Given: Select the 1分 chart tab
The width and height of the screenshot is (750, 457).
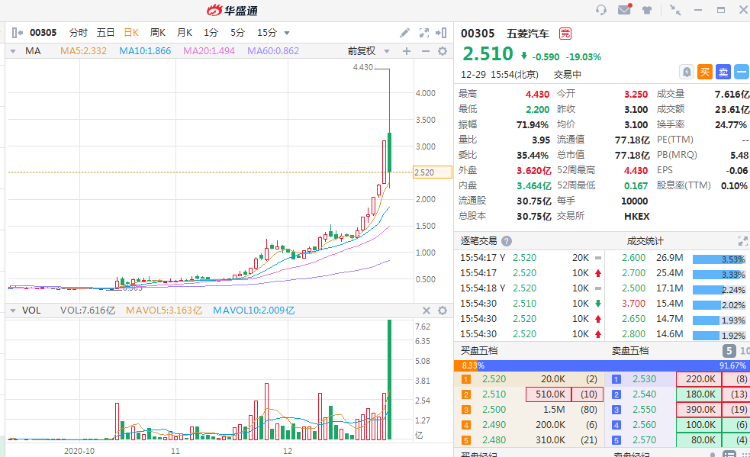Looking at the screenshot, I should [210, 33].
